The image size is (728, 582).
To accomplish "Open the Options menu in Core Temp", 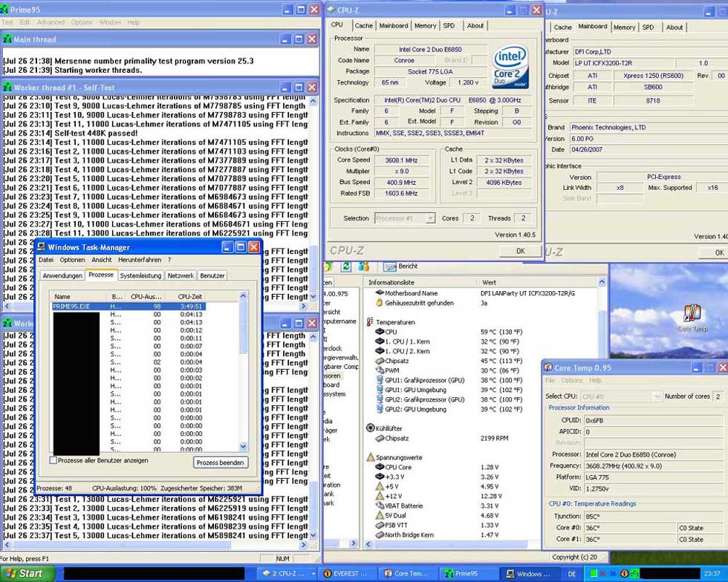I will tap(571, 381).
